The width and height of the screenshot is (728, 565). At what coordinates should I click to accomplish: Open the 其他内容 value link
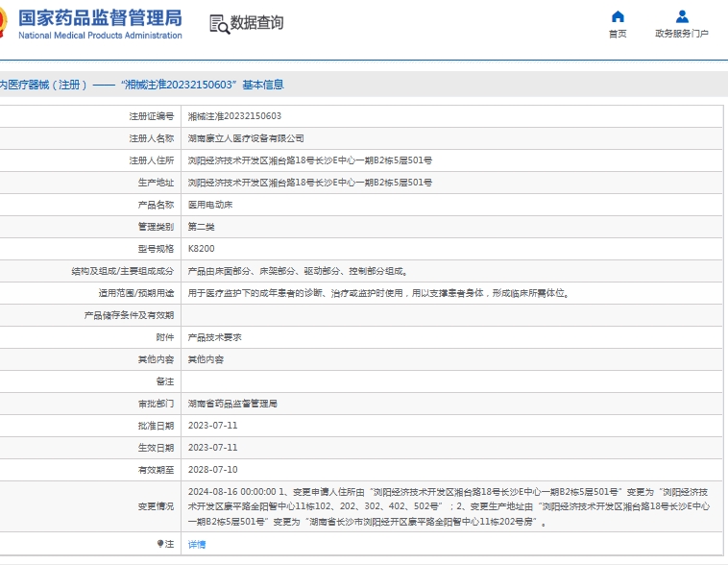tap(206, 359)
